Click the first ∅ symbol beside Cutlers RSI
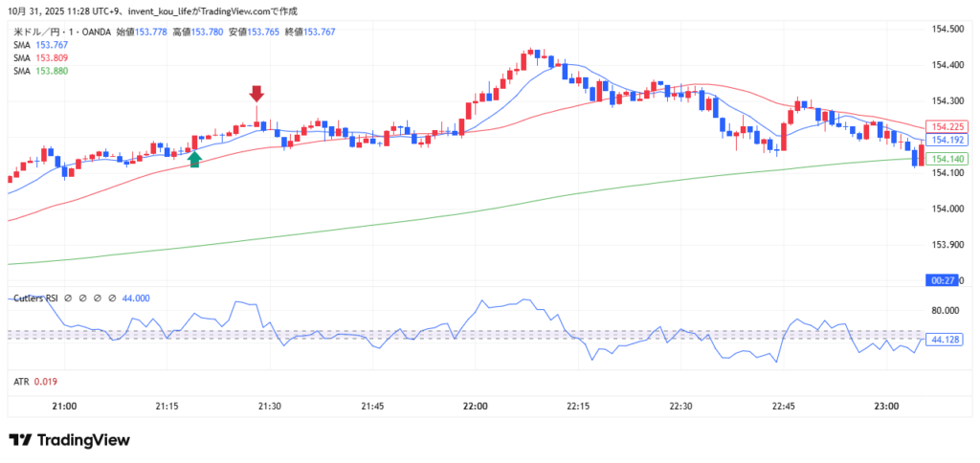980x463 pixels. (x=69, y=298)
